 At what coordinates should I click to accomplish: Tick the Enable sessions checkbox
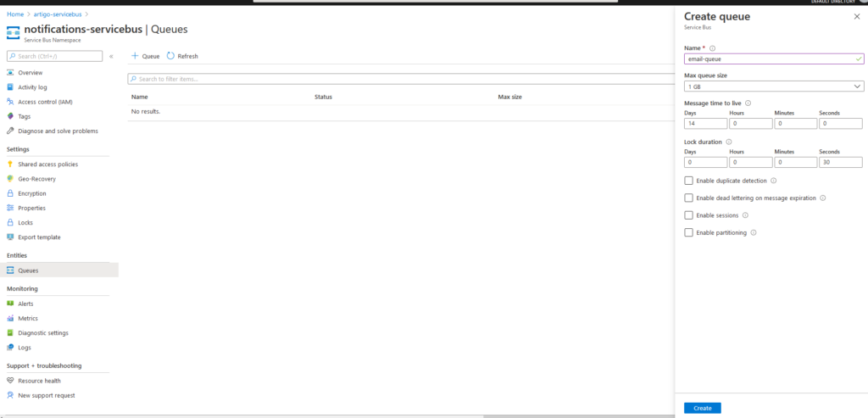click(x=688, y=215)
